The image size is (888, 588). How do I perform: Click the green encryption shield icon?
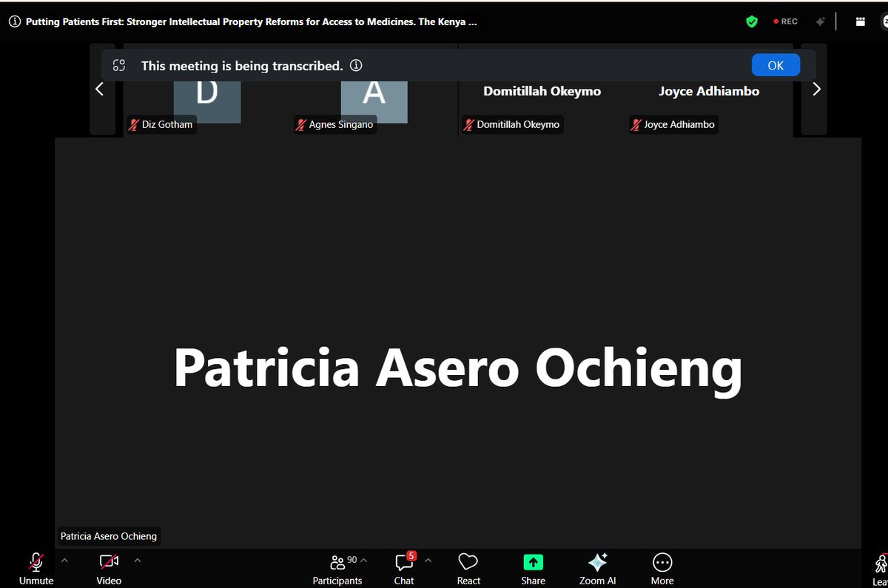pos(752,21)
